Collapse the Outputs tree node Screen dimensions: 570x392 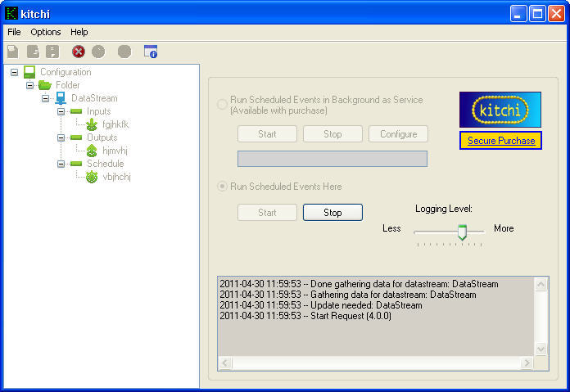(61, 137)
